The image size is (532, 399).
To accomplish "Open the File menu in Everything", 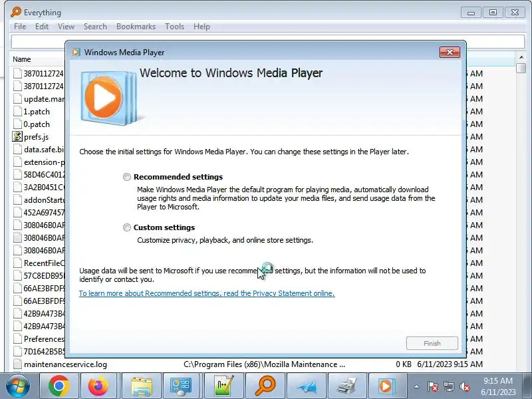I will (x=20, y=27).
